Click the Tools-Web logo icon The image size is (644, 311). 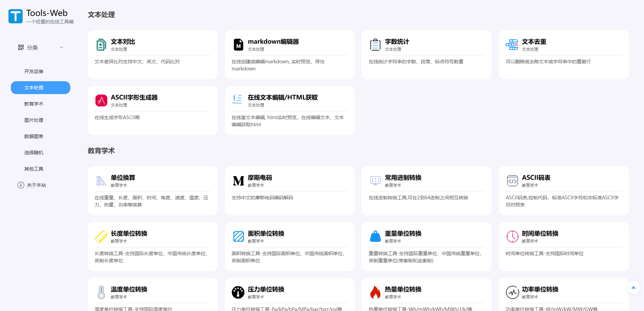(16, 16)
